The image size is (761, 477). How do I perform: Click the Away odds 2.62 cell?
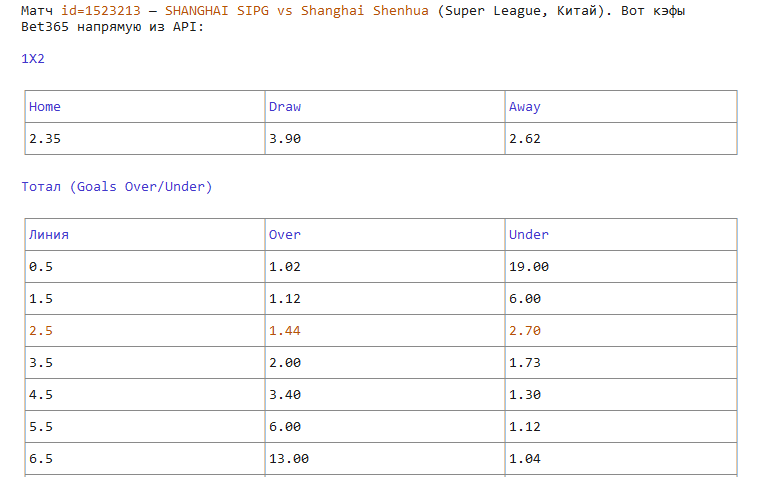[x=621, y=139]
